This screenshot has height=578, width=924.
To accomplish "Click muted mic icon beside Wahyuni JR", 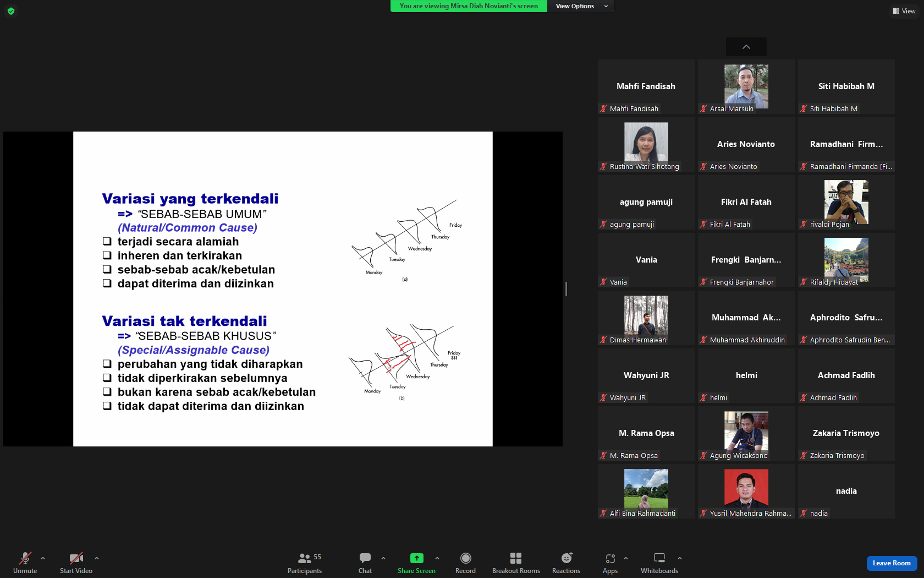I will click(x=604, y=398).
